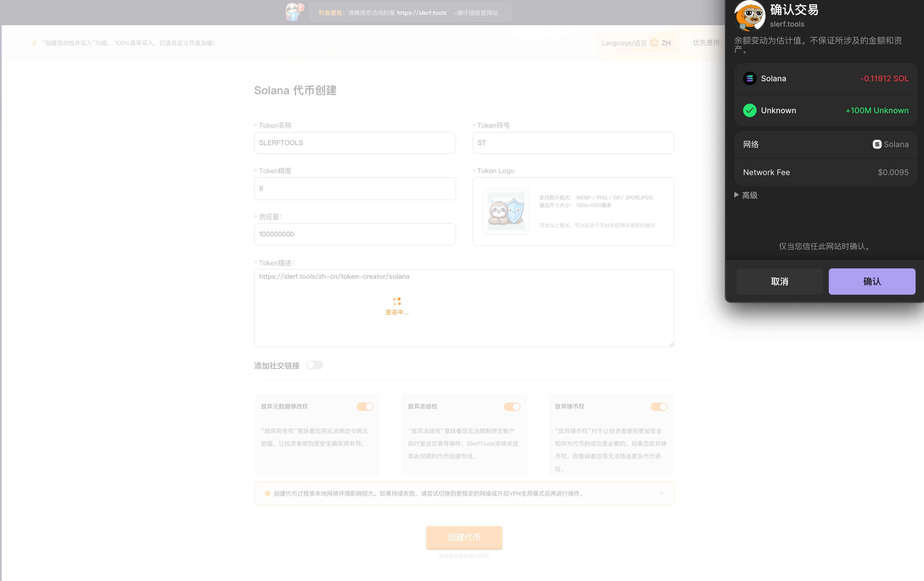Click the megaphone announcement icon
This screenshot has width=924, height=581.
(x=34, y=43)
